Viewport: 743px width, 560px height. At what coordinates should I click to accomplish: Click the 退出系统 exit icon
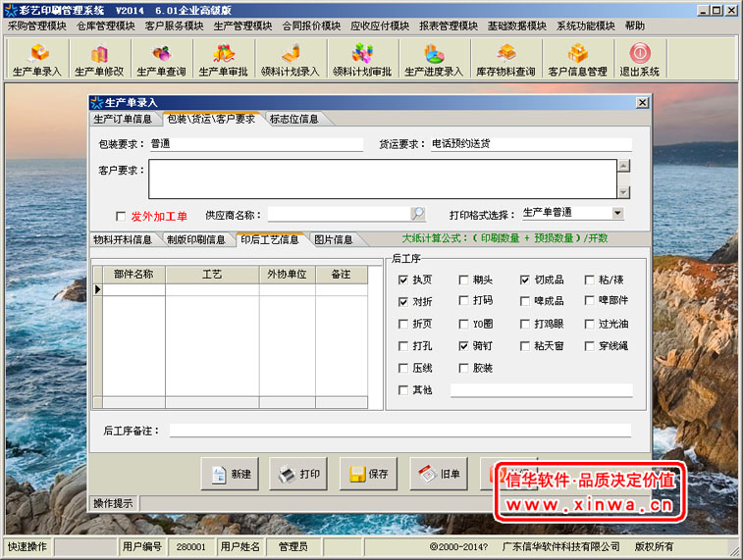tap(639, 59)
